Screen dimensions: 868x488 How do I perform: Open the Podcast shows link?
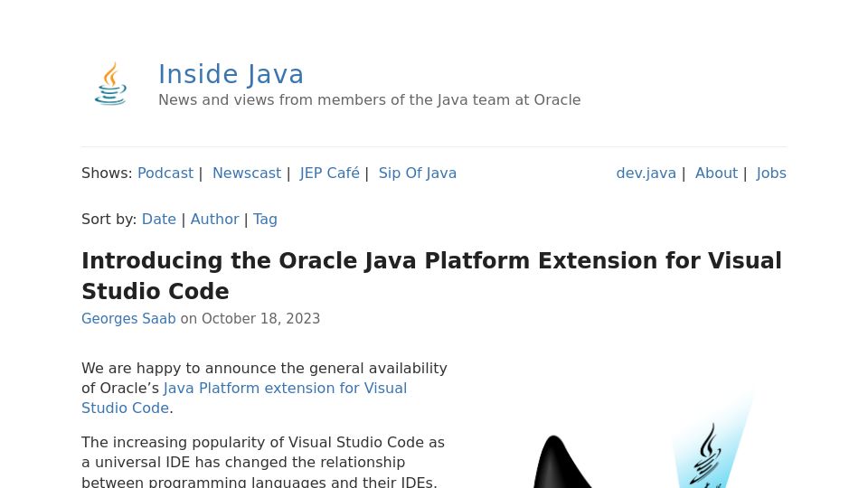pyautogui.click(x=165, y=174)
